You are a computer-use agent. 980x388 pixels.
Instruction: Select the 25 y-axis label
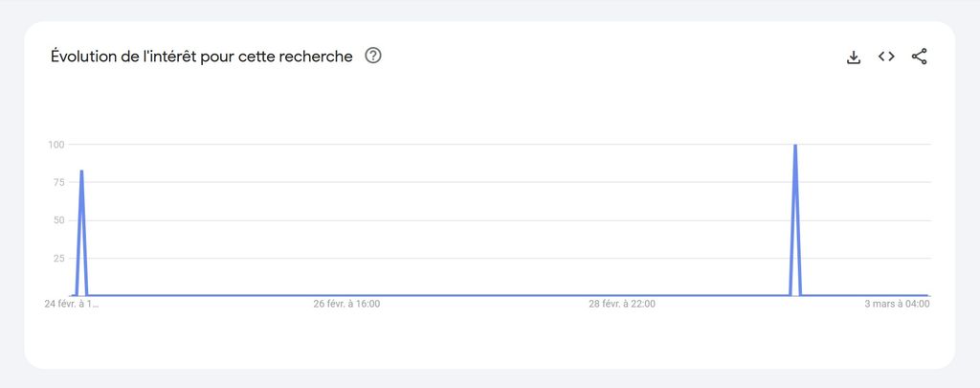[x=57, y=258]
